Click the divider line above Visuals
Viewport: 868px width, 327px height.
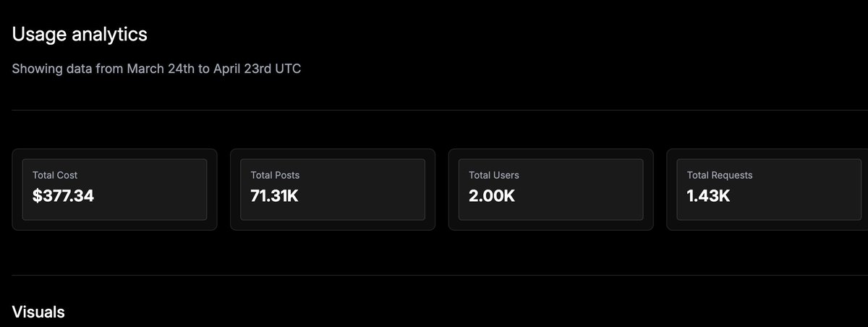point(440,275)
